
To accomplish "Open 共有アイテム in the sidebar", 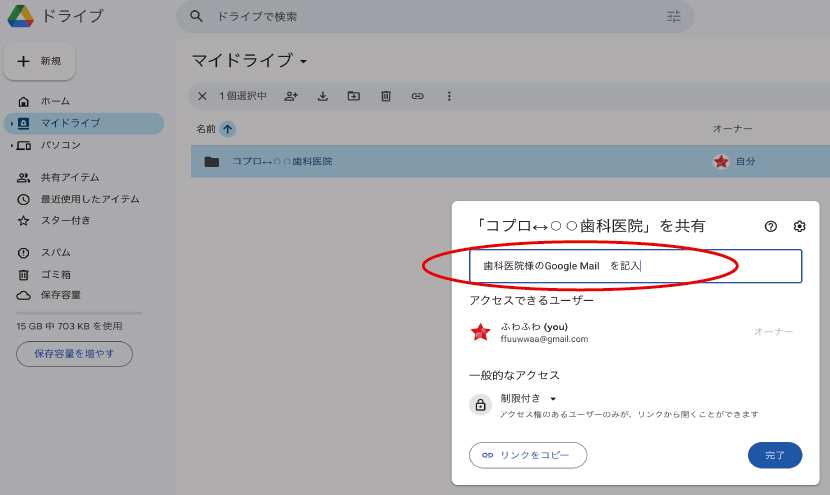I will [69, 177].
